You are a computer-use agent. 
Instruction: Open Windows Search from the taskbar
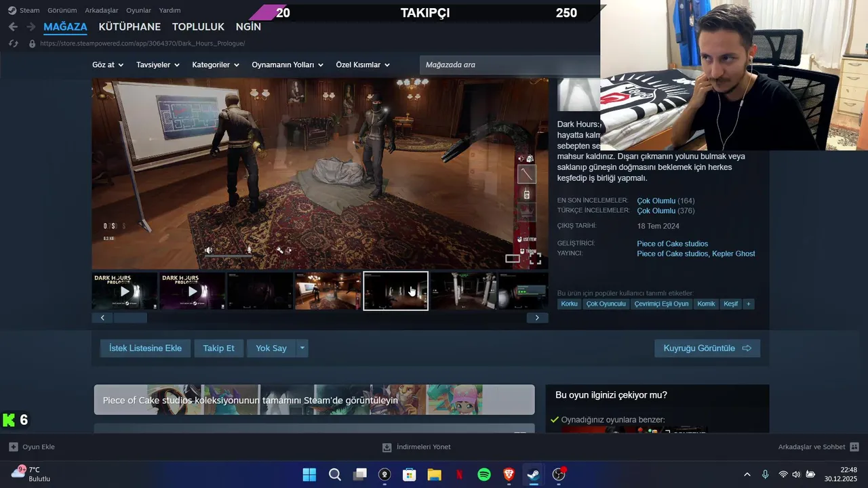(334, 474)
